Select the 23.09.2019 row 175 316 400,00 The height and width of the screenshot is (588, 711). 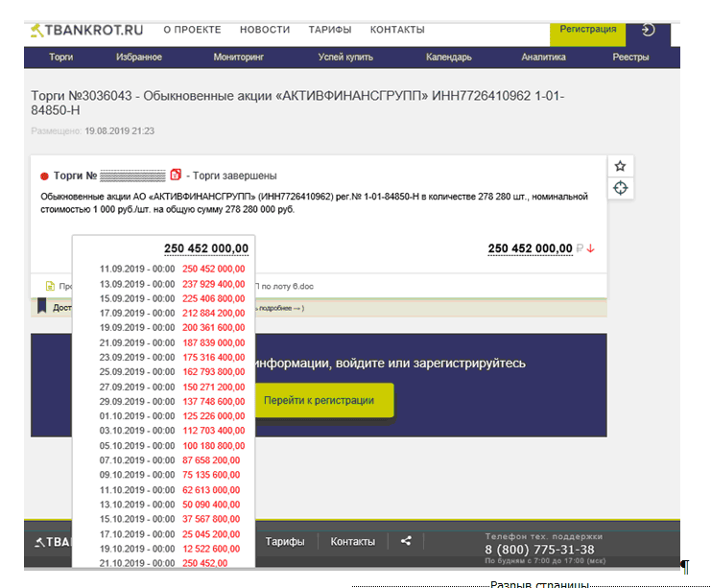point(173,358)
